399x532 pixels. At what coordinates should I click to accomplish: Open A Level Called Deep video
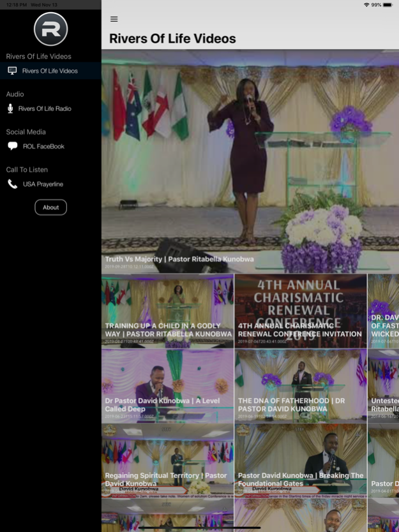tap(167, 386)
